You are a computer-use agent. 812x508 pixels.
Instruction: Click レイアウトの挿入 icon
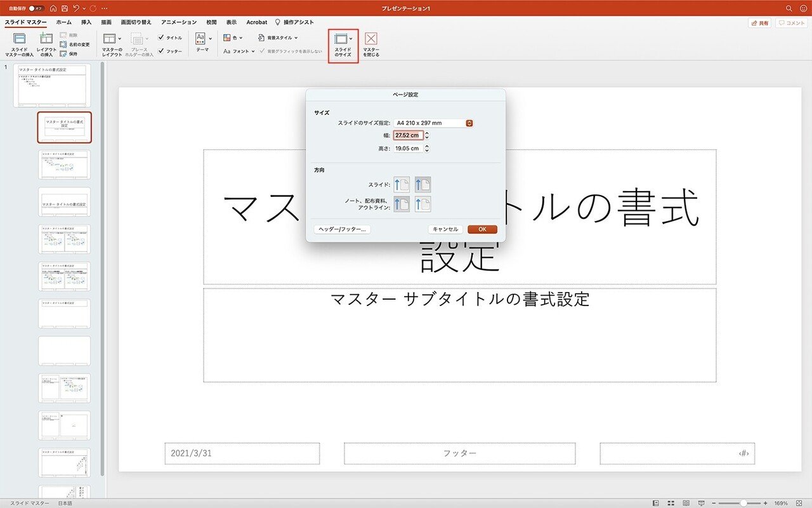(46, 39)
